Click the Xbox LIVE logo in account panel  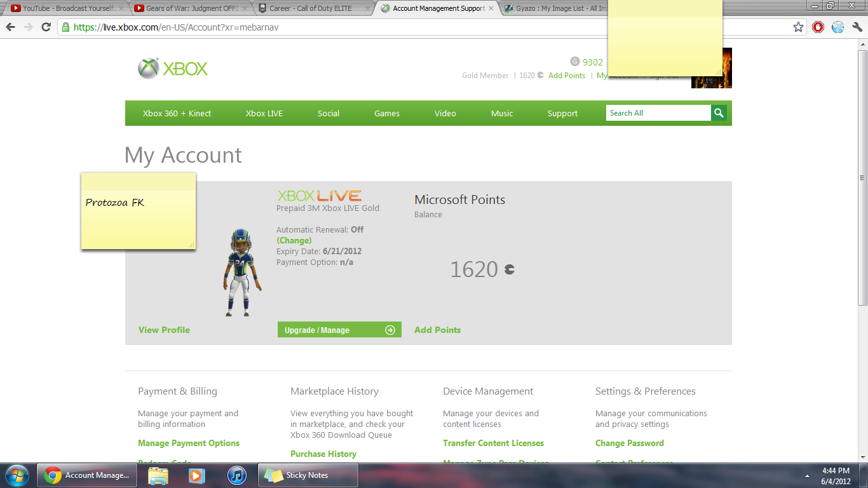point(320,196)
